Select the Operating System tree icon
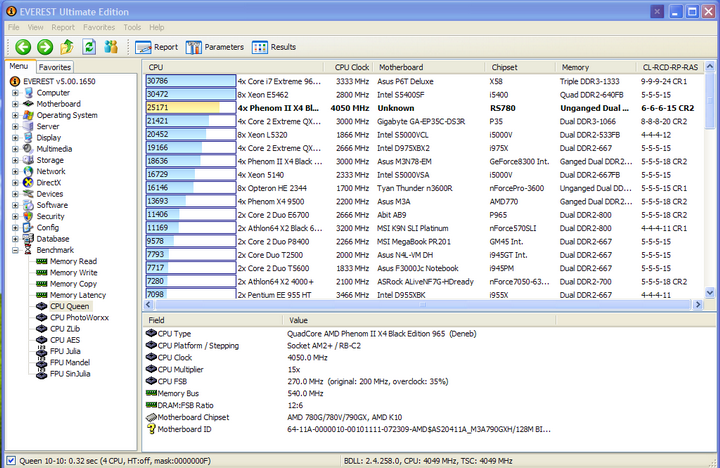Screen dimensions: 720x468 (28, 115)
